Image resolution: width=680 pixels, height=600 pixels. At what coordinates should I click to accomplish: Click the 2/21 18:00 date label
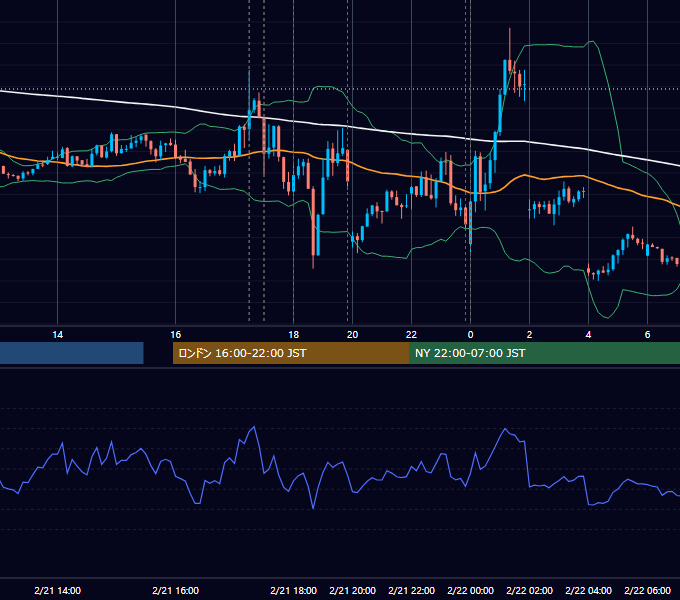click(x=294, y=590)
